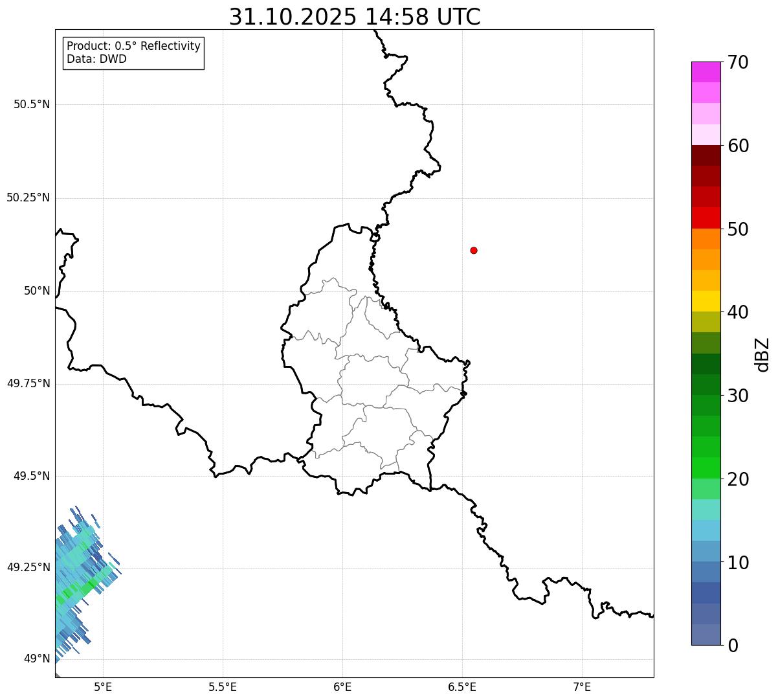The image size is (778, 700).
Task: Click the title text 31.10.2025 14:58 UTC
Action: tap(355, 17)
